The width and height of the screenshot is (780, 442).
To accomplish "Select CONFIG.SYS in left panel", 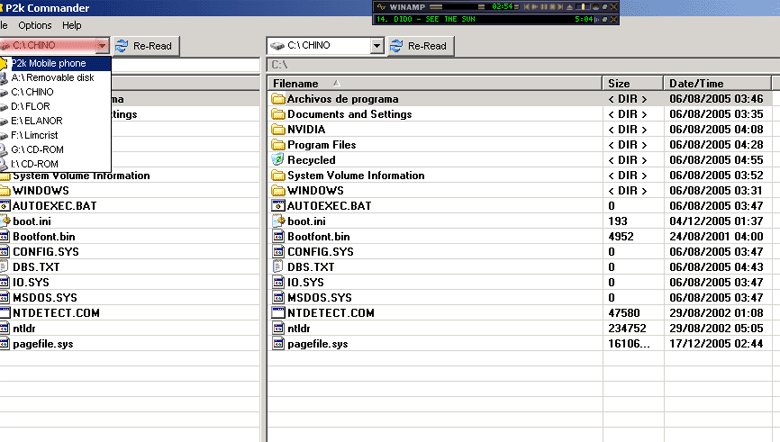I will 46,252.
